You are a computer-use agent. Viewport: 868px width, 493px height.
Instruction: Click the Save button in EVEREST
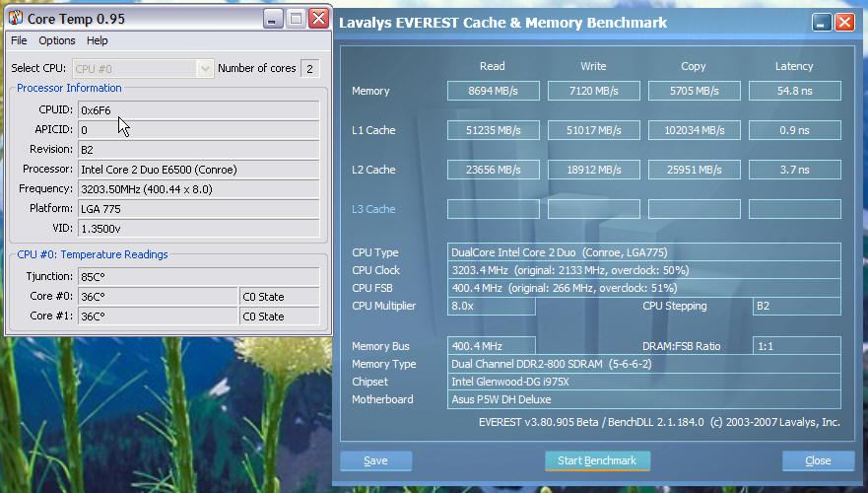(x=376, y=460)
